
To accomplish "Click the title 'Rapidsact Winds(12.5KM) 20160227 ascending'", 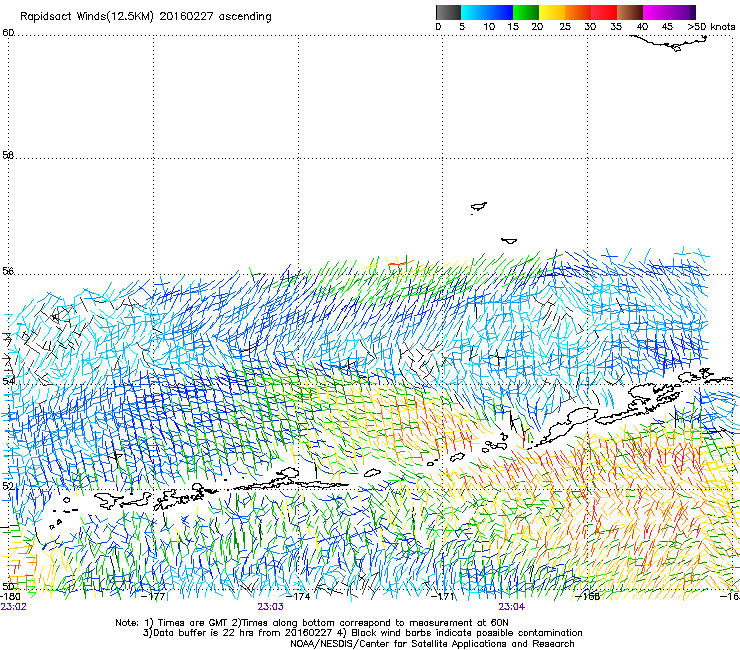I will pos(146,17).
